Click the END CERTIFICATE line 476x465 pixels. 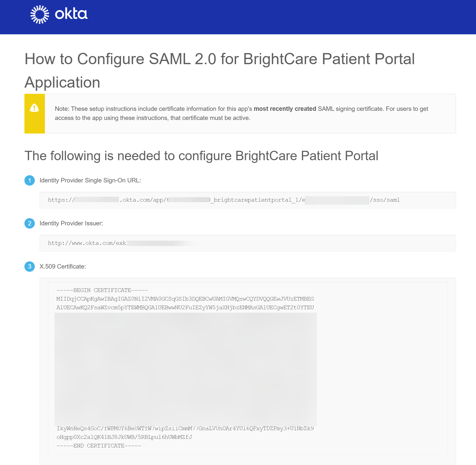pyautogui.click(x=99, y=446)
